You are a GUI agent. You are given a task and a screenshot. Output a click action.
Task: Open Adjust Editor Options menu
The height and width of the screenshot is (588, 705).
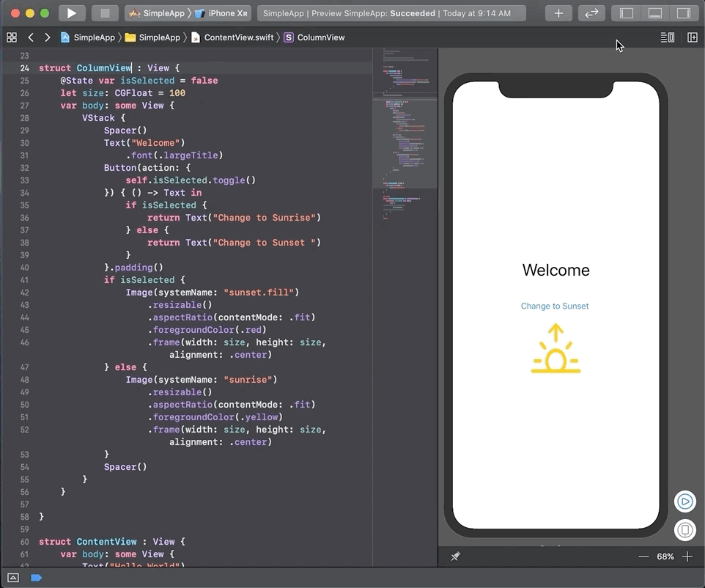667,37
